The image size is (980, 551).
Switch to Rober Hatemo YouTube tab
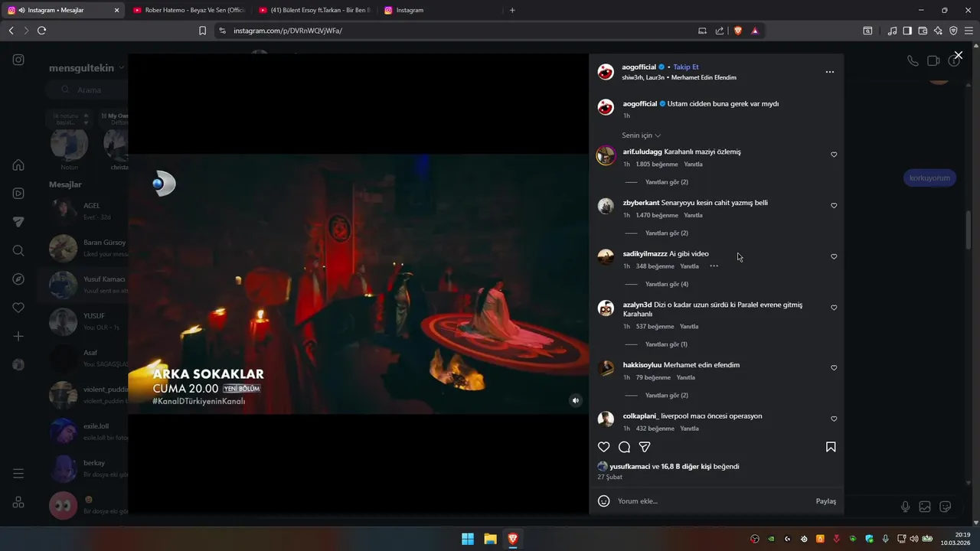(189, 10)
